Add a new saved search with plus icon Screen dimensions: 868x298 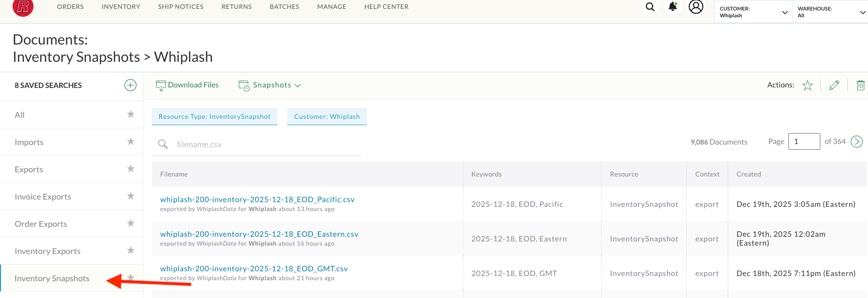(x=130, y=85)
